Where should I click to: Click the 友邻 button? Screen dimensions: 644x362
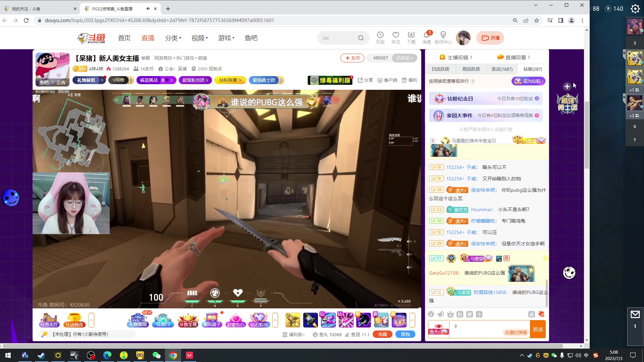pos(352,58)
